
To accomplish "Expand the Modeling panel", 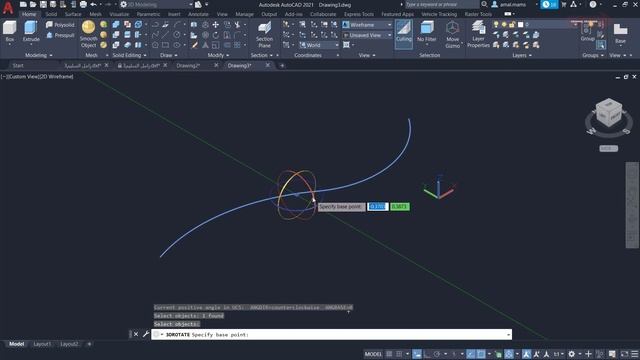I will 39,55.
